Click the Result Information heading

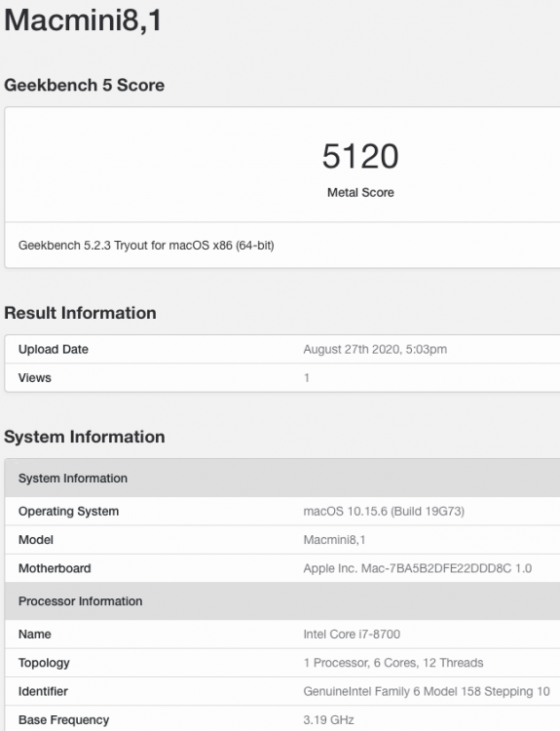pyautogui.click(x=80, y=313)
